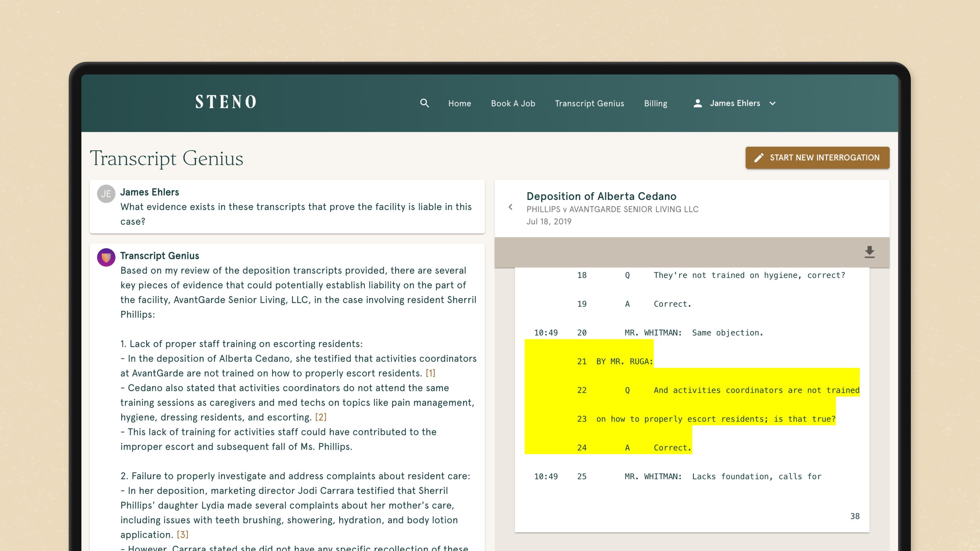Viewport: 980px width, 551px height.
Task: Go to Book A Job
Action: pos(513,103)
